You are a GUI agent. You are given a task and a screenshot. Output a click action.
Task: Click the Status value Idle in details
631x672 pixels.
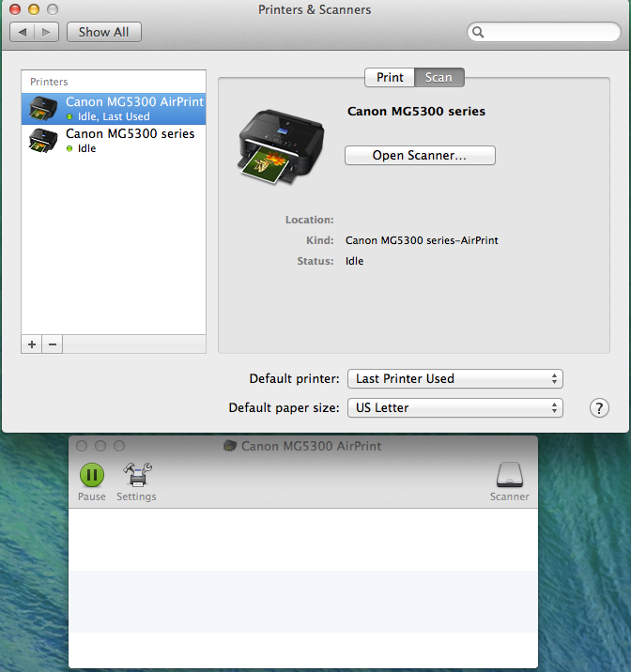coord(355,261)
